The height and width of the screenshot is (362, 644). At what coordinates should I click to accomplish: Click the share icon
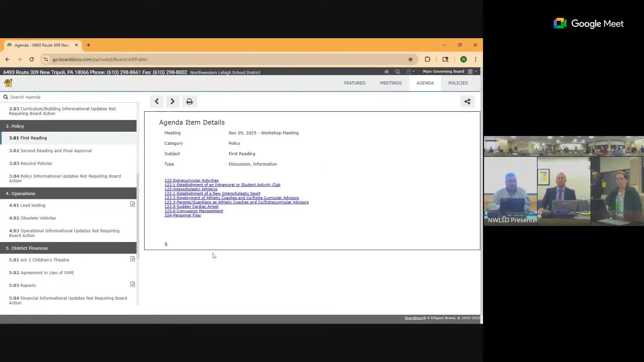pos(467,102)
